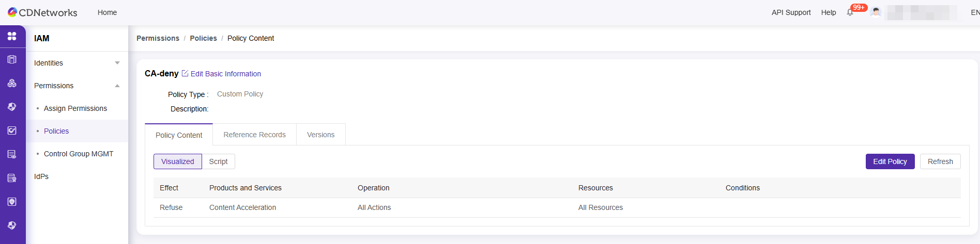
Task: Open IdPs in the IAM menu
Action: pyautogui.click(x=41, y=176)
